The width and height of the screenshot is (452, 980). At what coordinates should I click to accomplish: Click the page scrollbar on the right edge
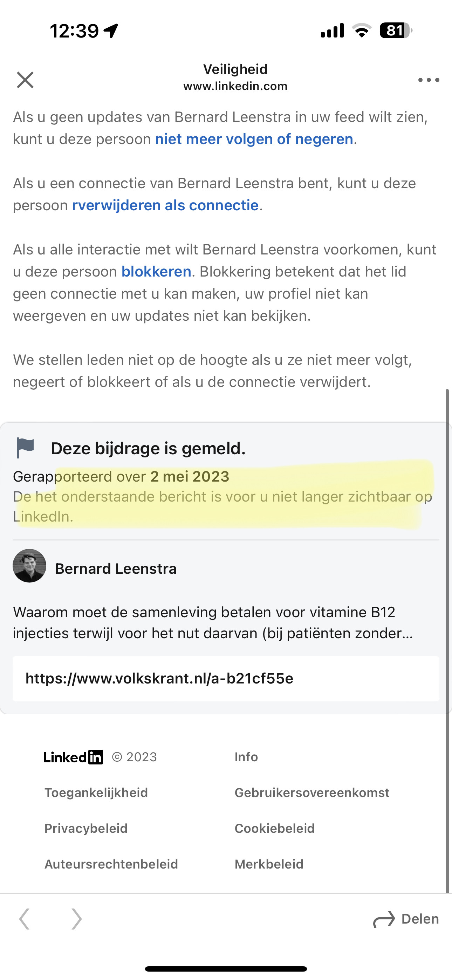[x=447, y=640]
